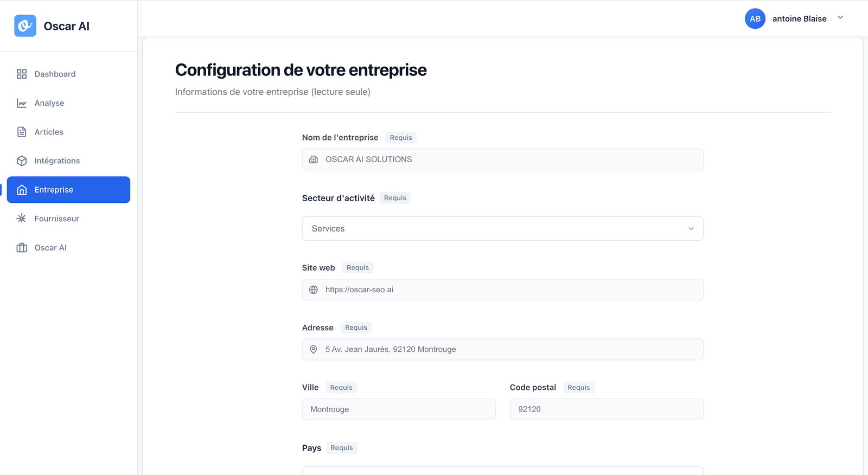
Task: Click the Oscar AI briefcase icon
Action: tap(22, 248)
